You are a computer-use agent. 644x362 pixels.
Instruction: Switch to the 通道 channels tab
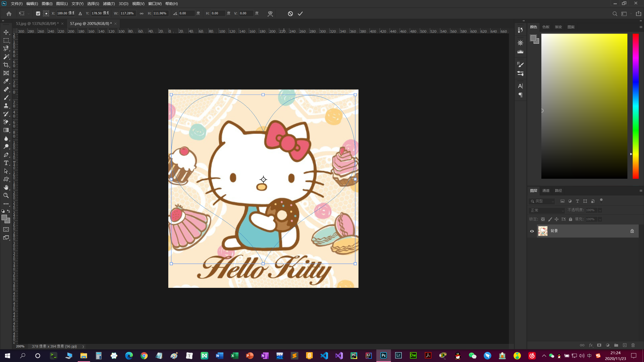pyautogui.click(x=546, y=191)
